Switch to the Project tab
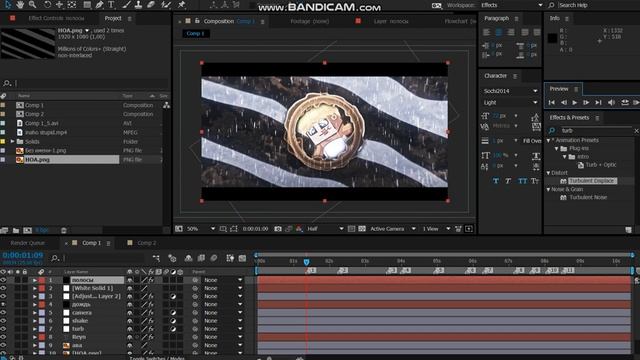640x360 pixels. 113,18
